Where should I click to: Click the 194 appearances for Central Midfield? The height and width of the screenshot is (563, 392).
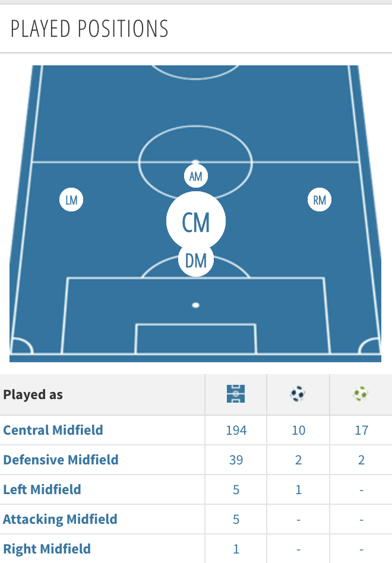[236, 430]
